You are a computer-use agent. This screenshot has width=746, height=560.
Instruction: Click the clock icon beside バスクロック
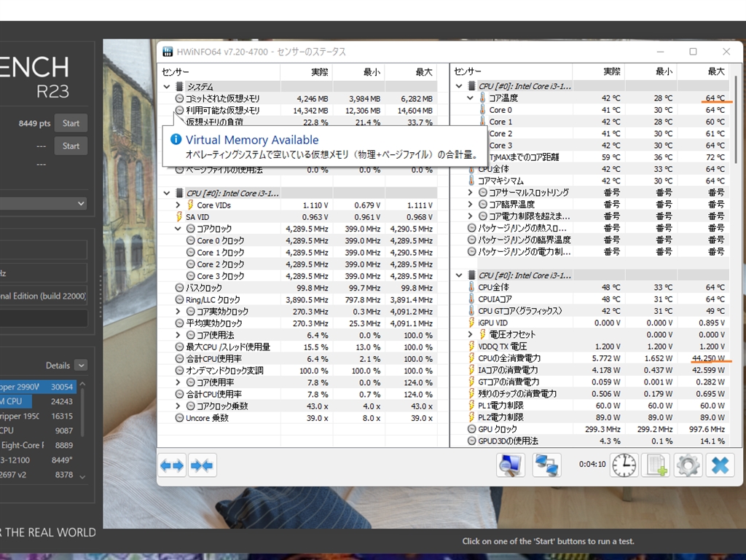point(179,288)
